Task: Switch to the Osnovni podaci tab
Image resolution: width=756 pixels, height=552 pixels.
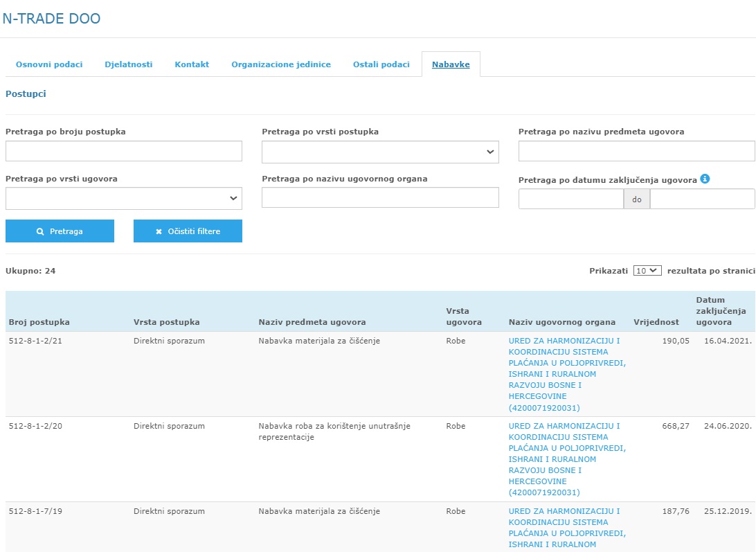Action: 49,64
